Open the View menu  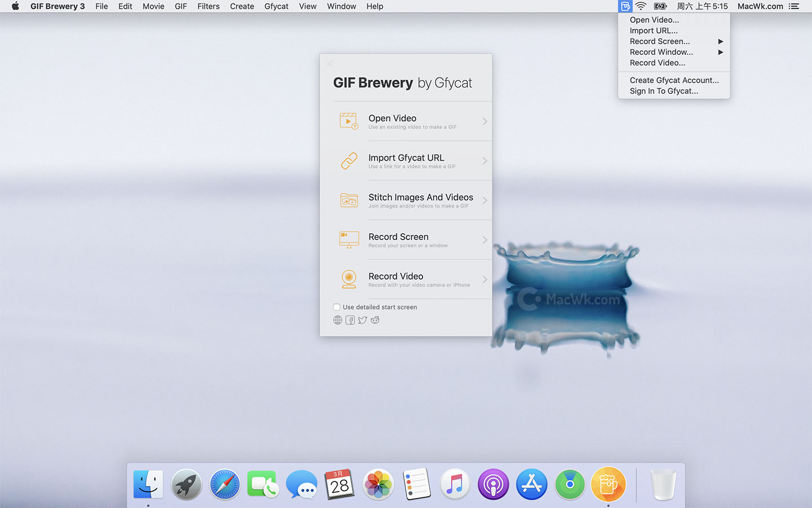307,6
